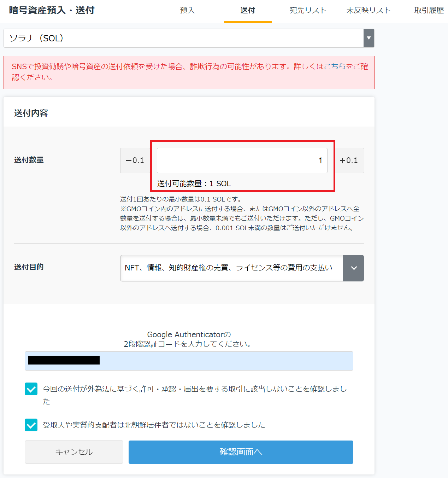
Task: Toggle the 北朝鮮居住者 confirmation checkbox
Action: click(x=31, y=425)
